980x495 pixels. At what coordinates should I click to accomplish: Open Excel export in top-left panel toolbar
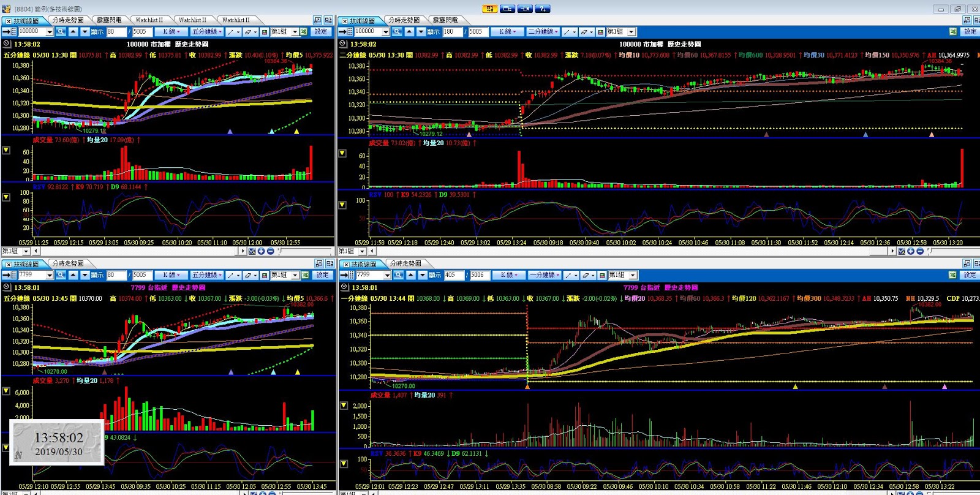click(x=303, y=31)
